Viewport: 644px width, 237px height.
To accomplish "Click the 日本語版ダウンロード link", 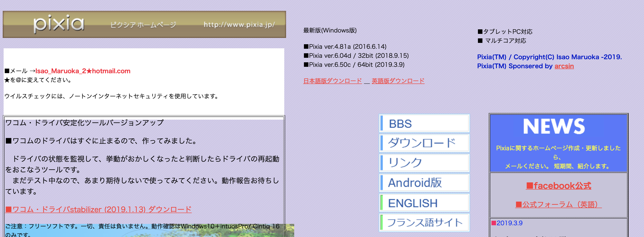I will tap(332, 81).
